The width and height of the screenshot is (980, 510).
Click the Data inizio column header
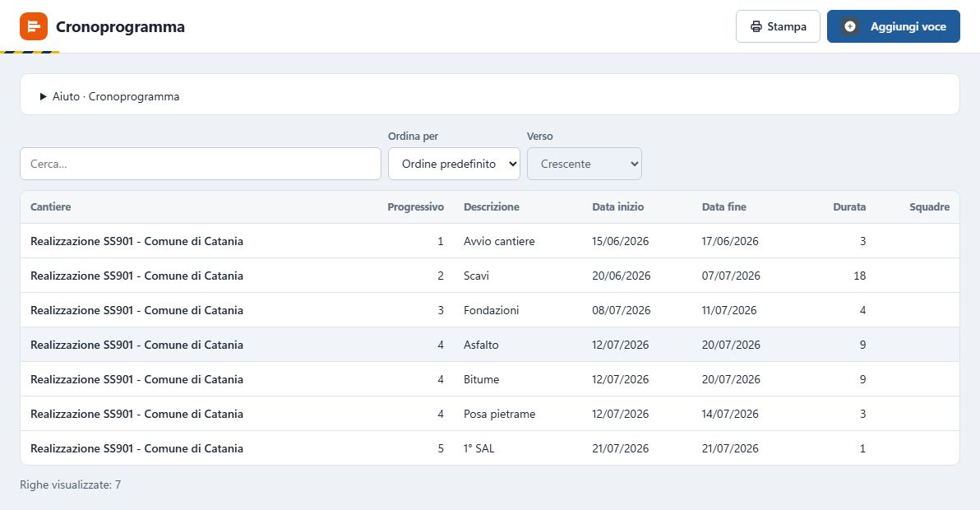pyautogui.click(x=618, y=206)
